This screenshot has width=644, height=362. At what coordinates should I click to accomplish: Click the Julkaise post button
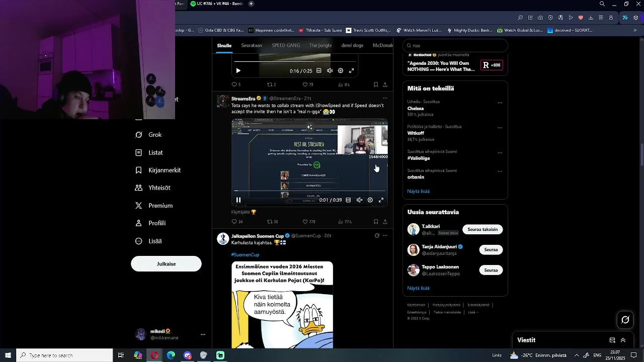(166, 264)
